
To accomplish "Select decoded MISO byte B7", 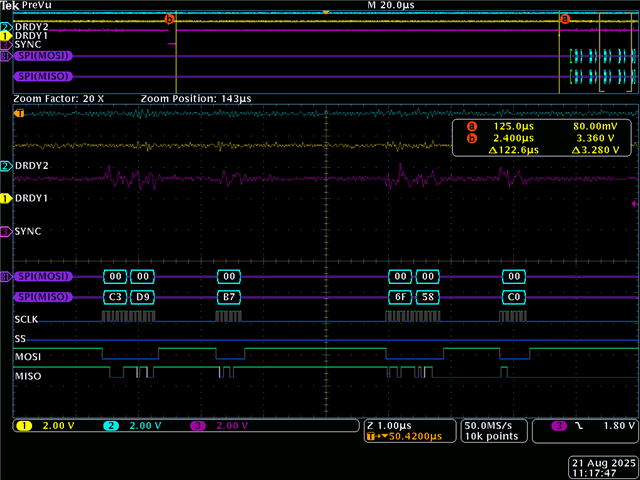I will pos(229,297).
